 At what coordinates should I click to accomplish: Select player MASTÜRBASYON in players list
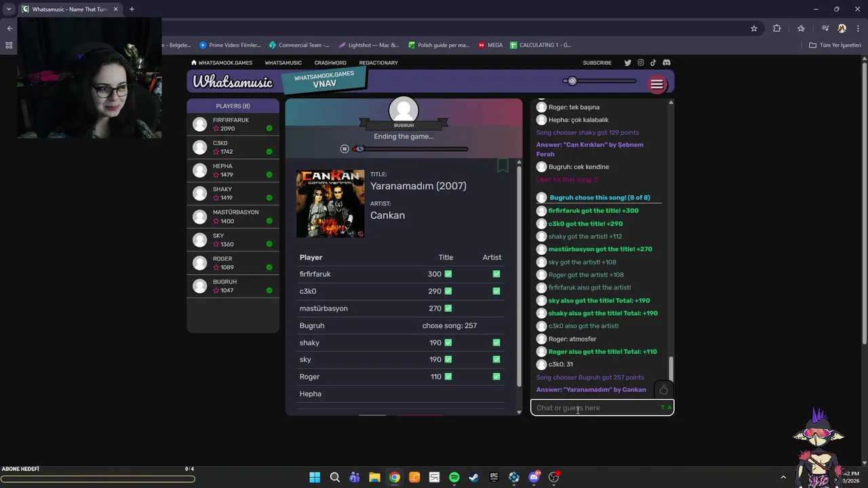233,216
